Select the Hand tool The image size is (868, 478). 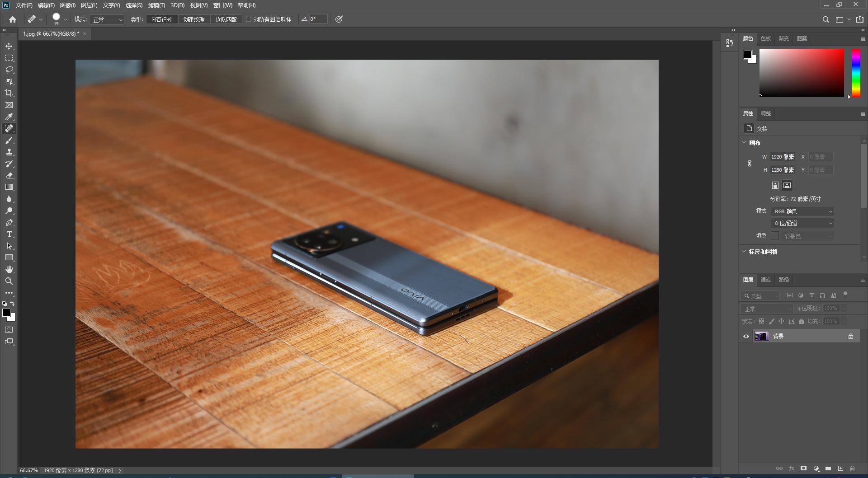point(9,269)
